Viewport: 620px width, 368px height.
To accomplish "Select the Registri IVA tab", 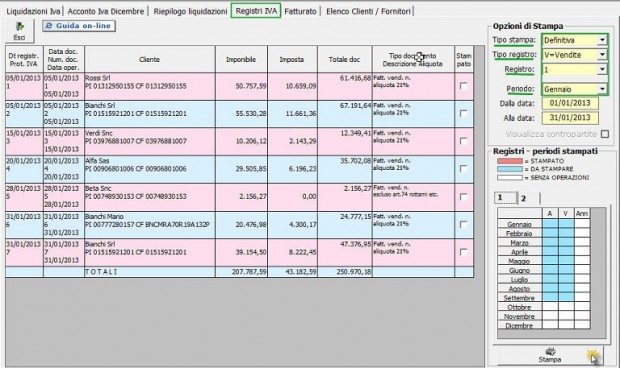I will pyautogui.click(x=256, y=11).
